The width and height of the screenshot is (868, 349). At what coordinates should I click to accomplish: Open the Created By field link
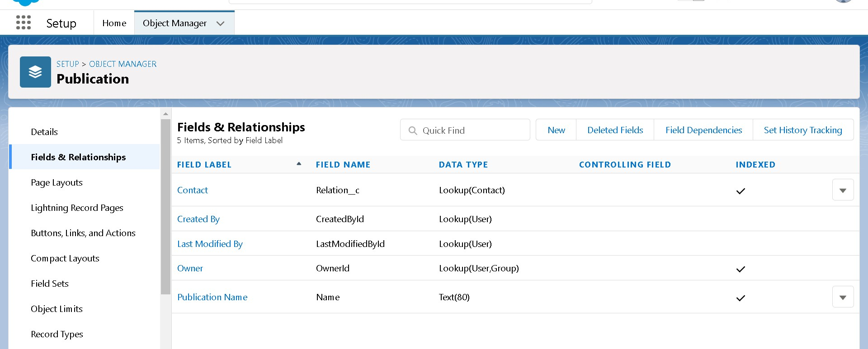click(198, 219)
